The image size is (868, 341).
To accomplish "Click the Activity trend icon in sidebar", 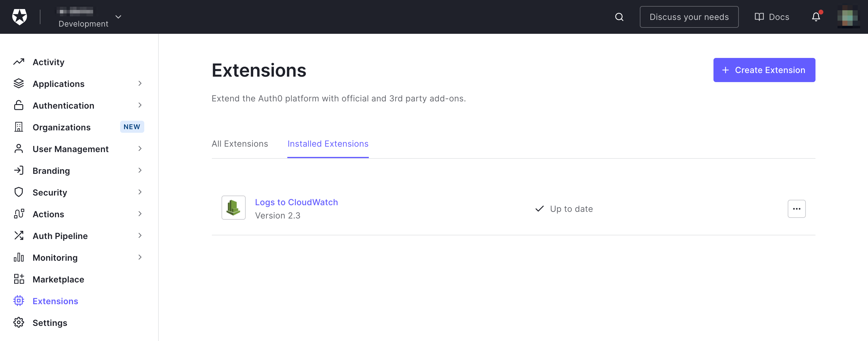I will 19,62.
